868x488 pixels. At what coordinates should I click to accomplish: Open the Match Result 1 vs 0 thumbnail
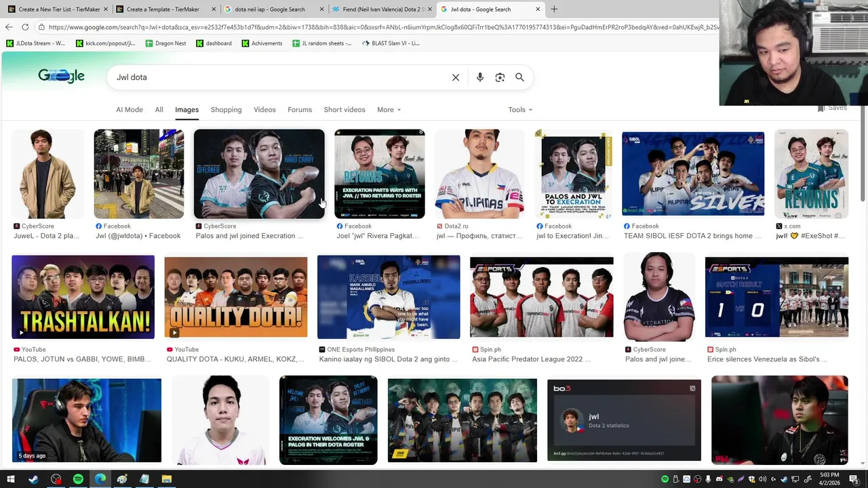[776, 297]
